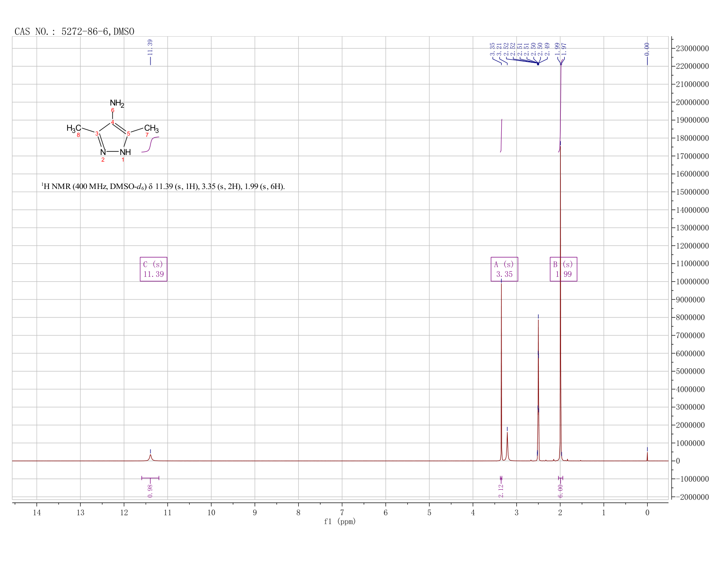Click the integral value 6.00
This screenshot has width=728, height=563.
click(x=560, y=491)
